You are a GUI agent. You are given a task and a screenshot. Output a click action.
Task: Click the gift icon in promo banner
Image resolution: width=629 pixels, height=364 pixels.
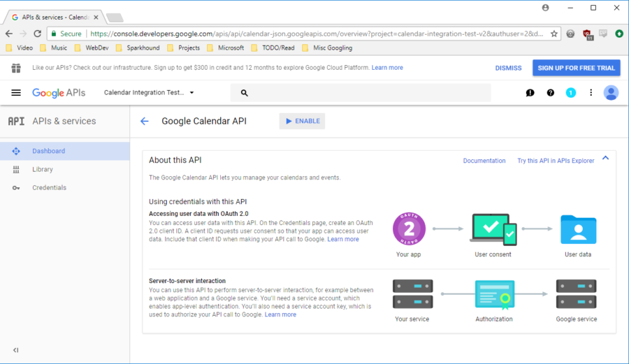click(16, 68)
